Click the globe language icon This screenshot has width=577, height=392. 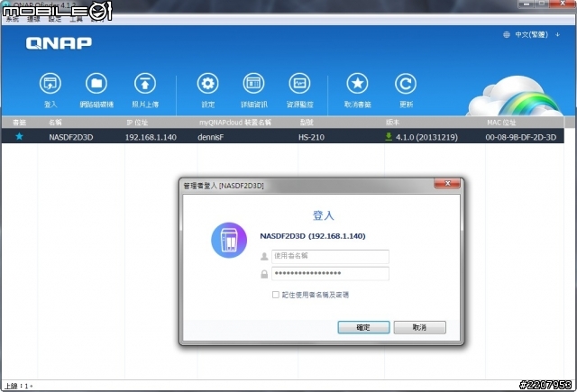507,34
